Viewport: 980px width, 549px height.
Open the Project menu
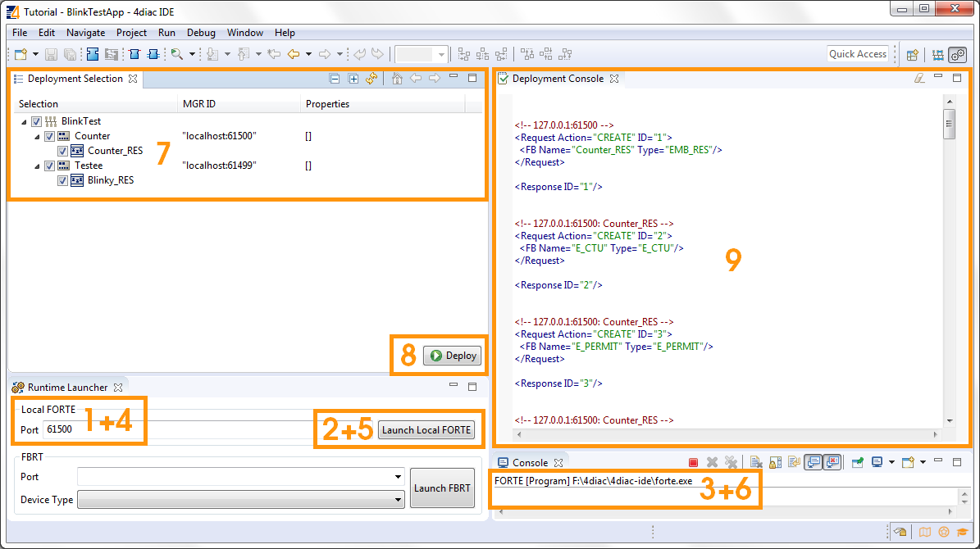(x=131, y=33)
